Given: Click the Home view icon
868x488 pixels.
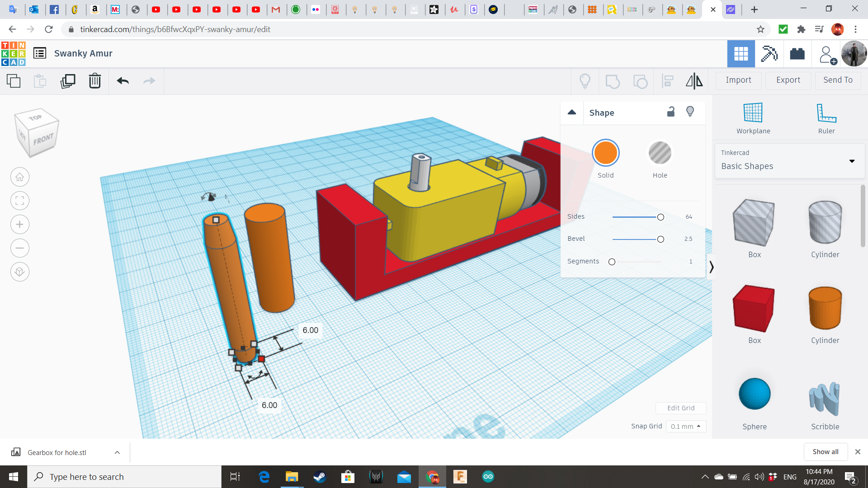Looking at the screenshot, I should [20, 177].
